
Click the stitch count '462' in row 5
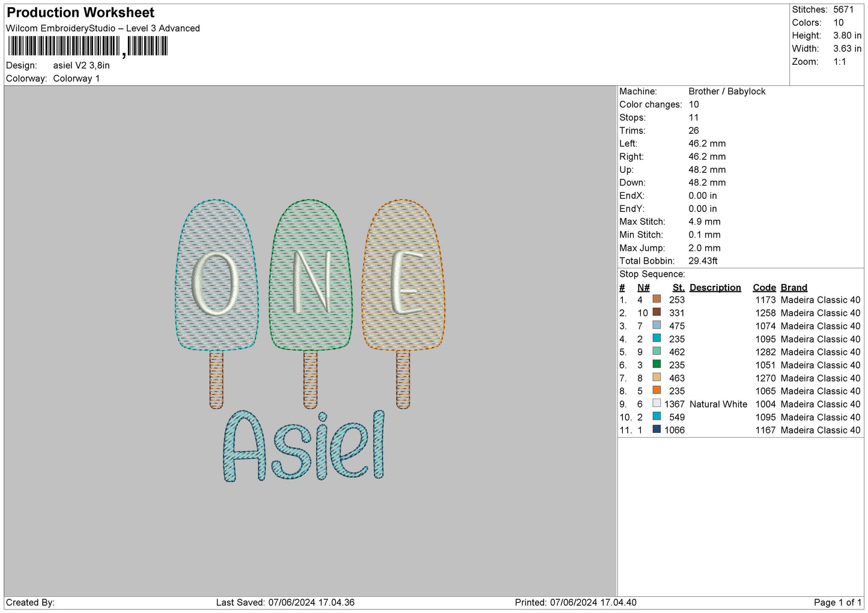pyautogui.click(x=677, y=352)
